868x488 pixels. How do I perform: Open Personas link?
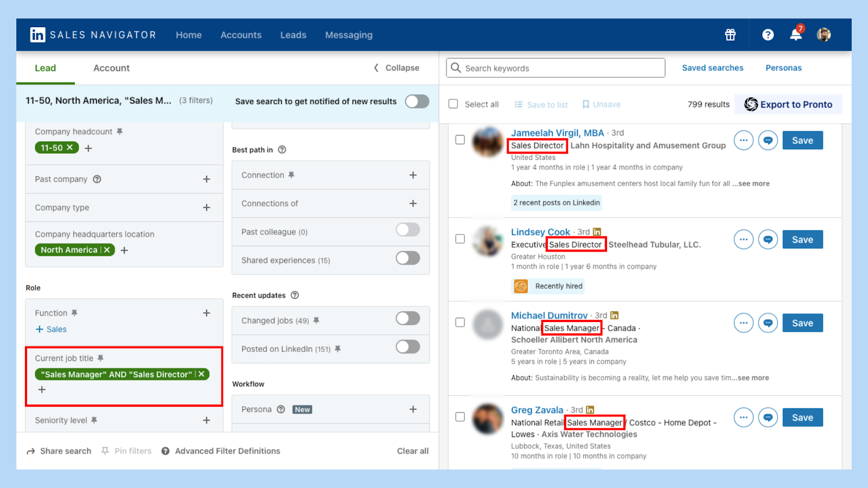[783, 68]
